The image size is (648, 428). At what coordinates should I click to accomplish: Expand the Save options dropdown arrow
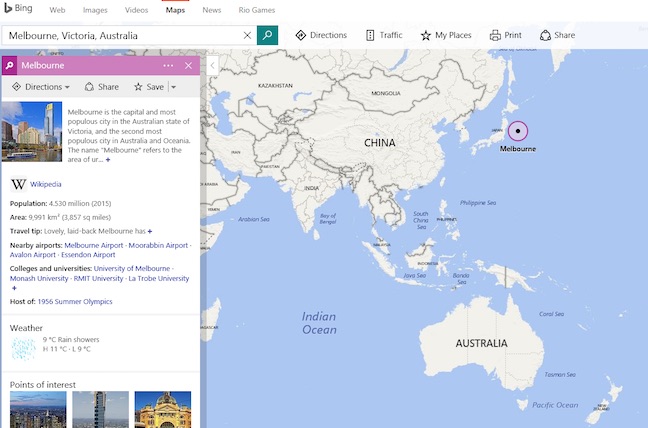coord(174,87)
